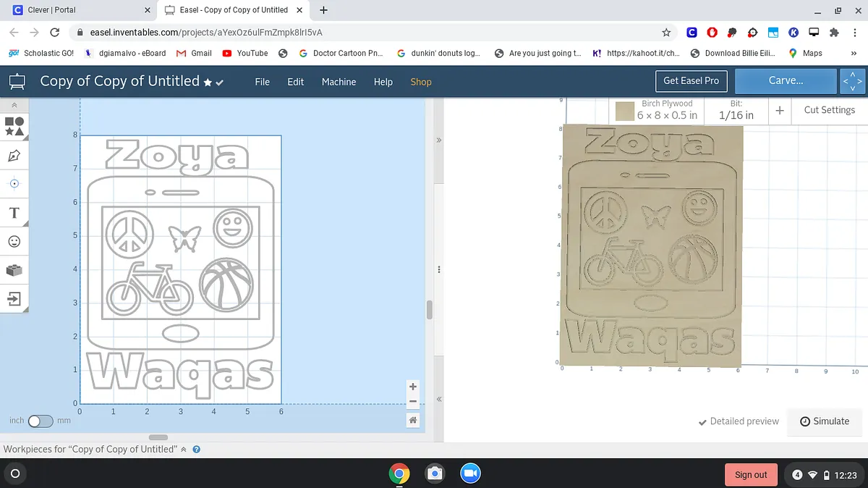Viewport: 868px width, 488px height.
Task: Select the Shapes tool
Action: tap(14, 126)
